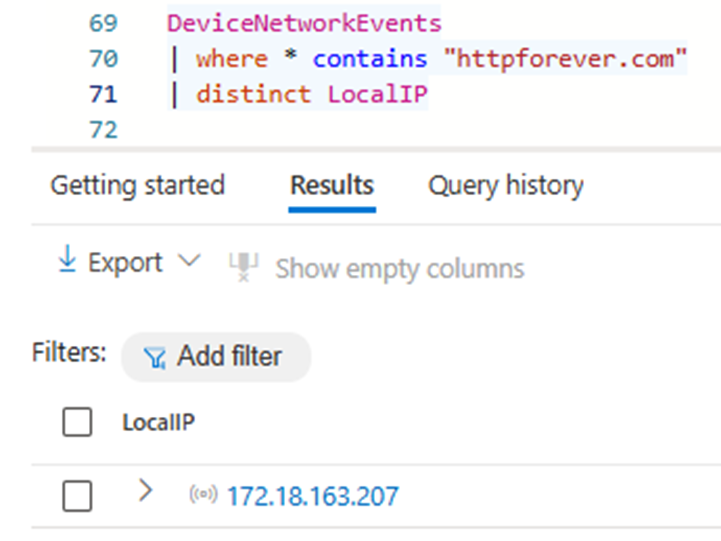
Task: Switch to the Getting started tab
Action: 137,186
